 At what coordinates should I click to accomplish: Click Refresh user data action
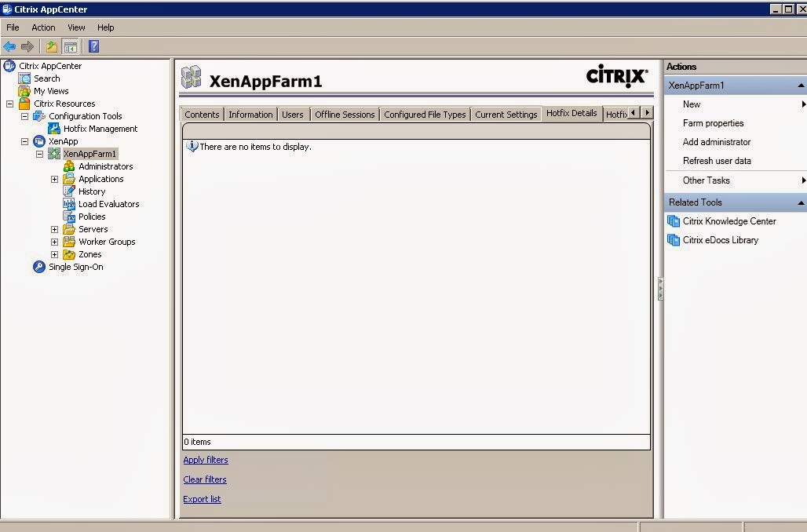(717, 161)
